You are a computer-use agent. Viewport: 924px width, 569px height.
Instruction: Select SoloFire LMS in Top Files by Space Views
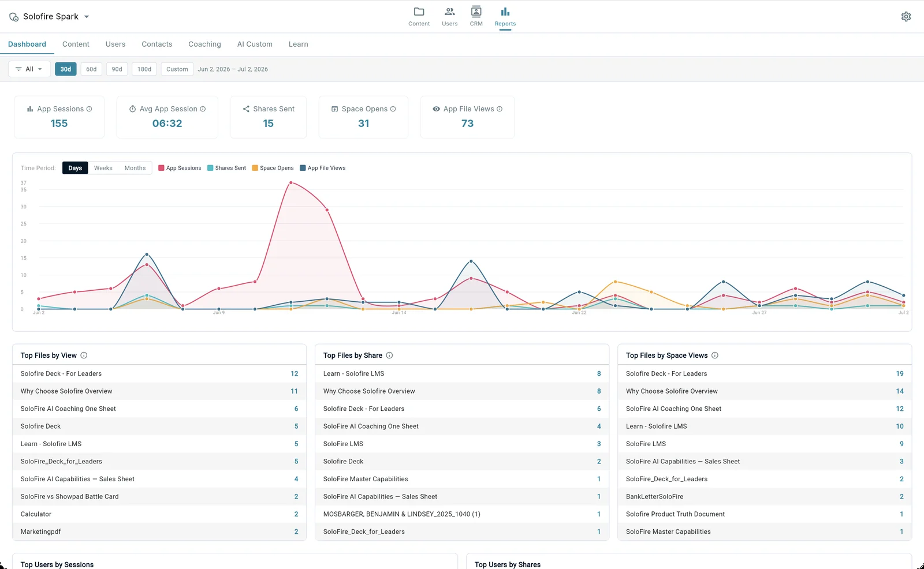[x=765, y=444]
